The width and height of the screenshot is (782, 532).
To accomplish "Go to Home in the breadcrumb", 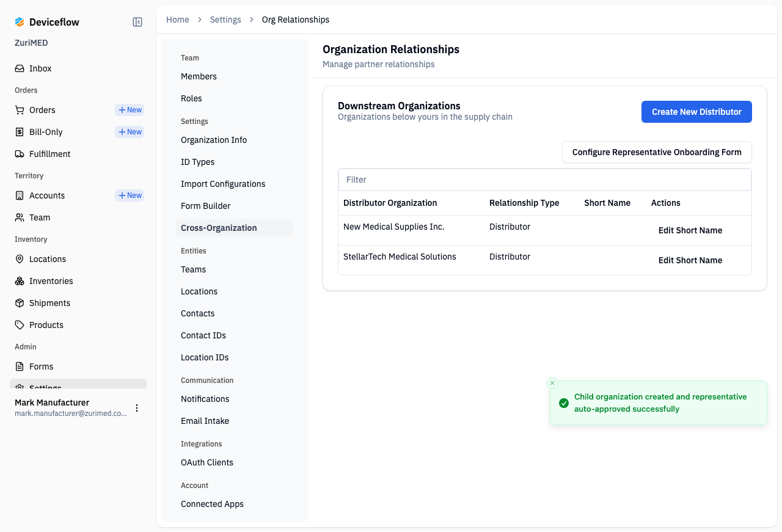I will 178,20.
